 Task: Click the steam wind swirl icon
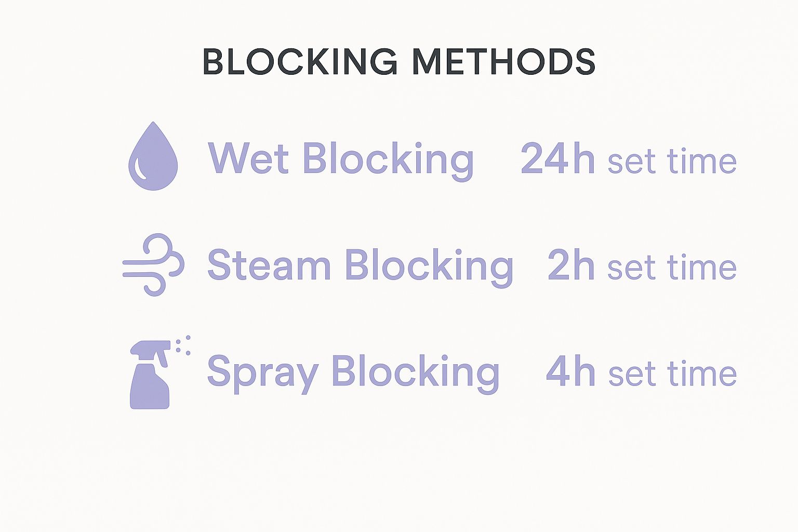click(153, 265)
